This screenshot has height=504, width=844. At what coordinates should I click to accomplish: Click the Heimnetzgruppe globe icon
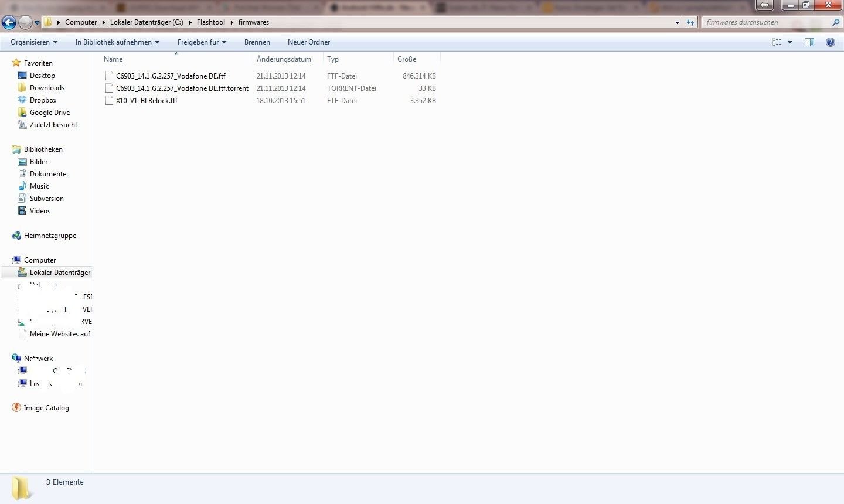pyautogui.click(x=16, y=236)
